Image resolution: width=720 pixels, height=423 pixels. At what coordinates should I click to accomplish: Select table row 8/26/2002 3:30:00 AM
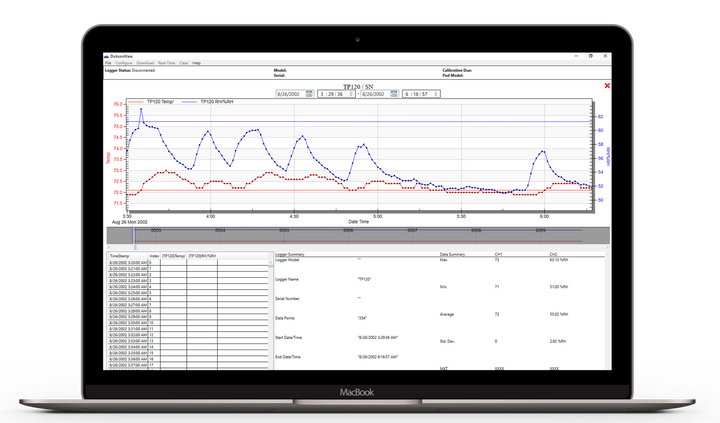[x=188, y=323]
